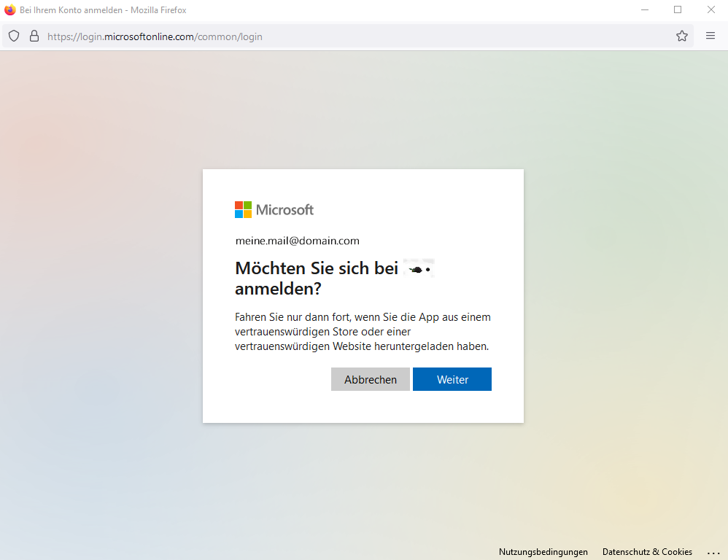This screenshot has width=728, height=560.
Task: Maximize the Firefox window
Action: (678, 9)
